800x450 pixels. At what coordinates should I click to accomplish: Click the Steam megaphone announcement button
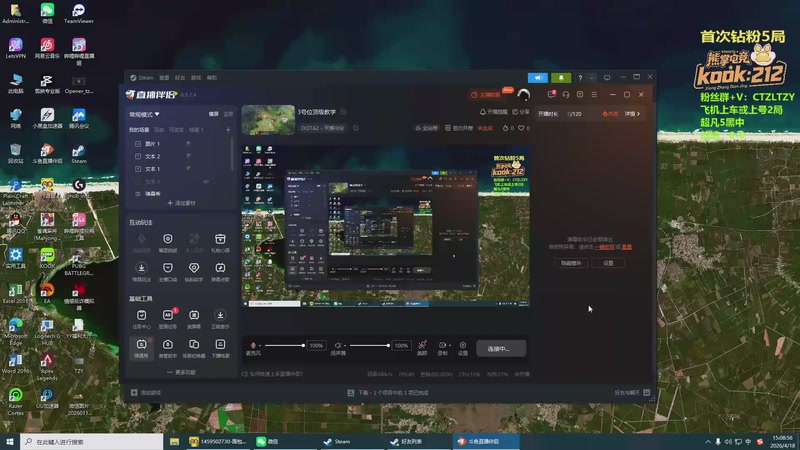(x=538, y=78)
